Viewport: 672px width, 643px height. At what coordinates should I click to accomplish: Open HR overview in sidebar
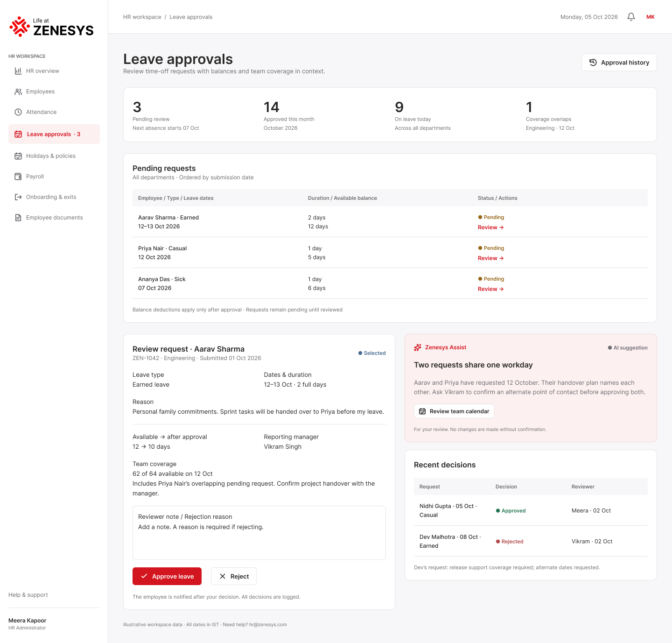54,71
